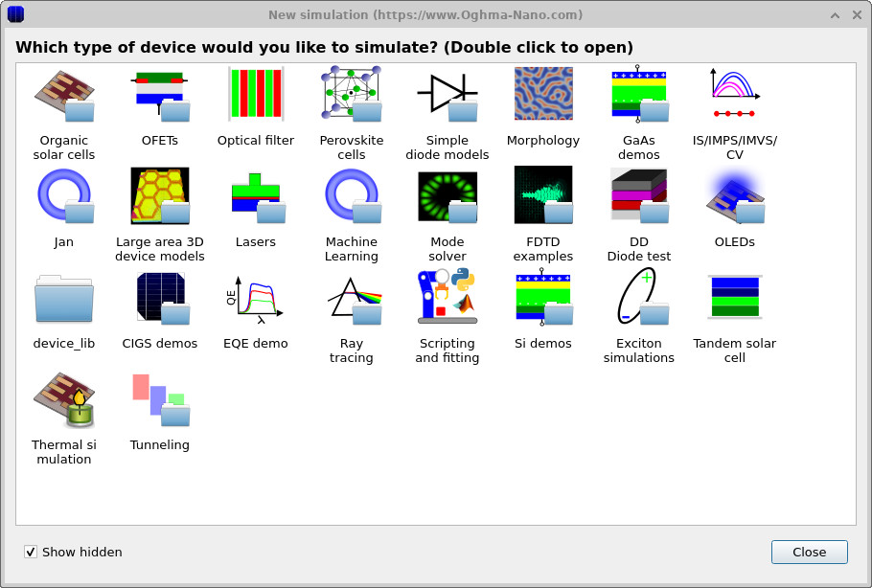Open the Machine Learning simulation
The width and height of the screenshot is (872, 588).
352,195
